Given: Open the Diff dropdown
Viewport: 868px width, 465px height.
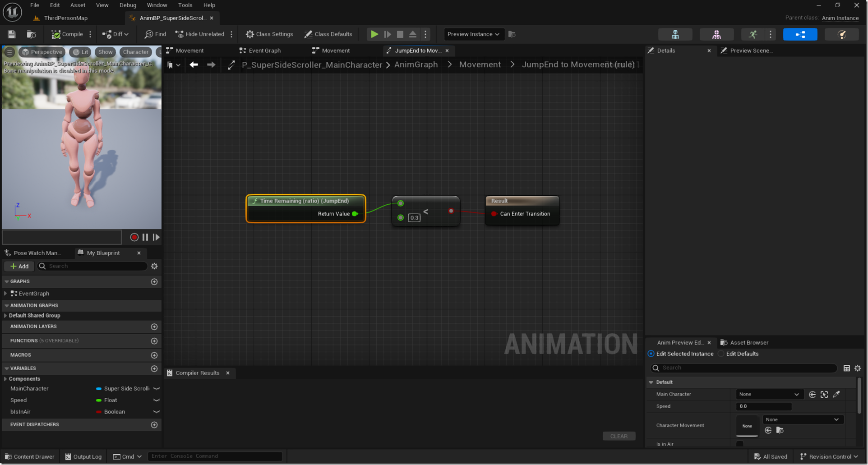Looking at the screenshot, I should (x=115, y=34).
